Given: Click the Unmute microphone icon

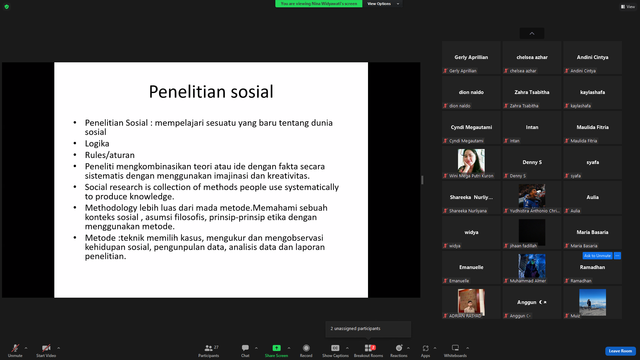Looking at the screenshot, I should click(15, 348).
